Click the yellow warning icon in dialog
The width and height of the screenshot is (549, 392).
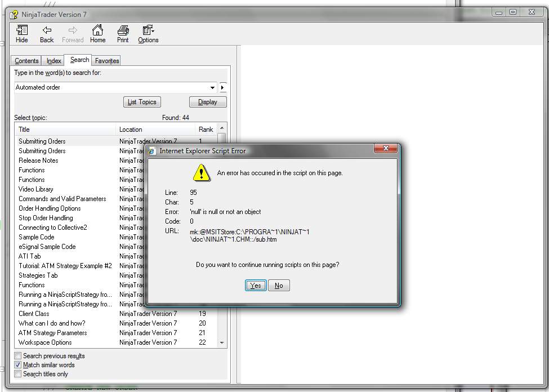pos(202,173)
